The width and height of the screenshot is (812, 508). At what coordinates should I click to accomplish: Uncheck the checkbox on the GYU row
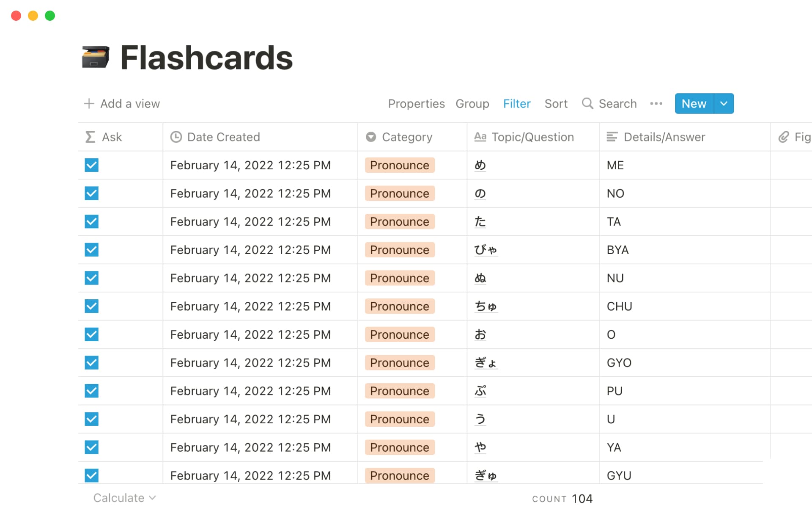pyautogui.click(x=91, y=475)
